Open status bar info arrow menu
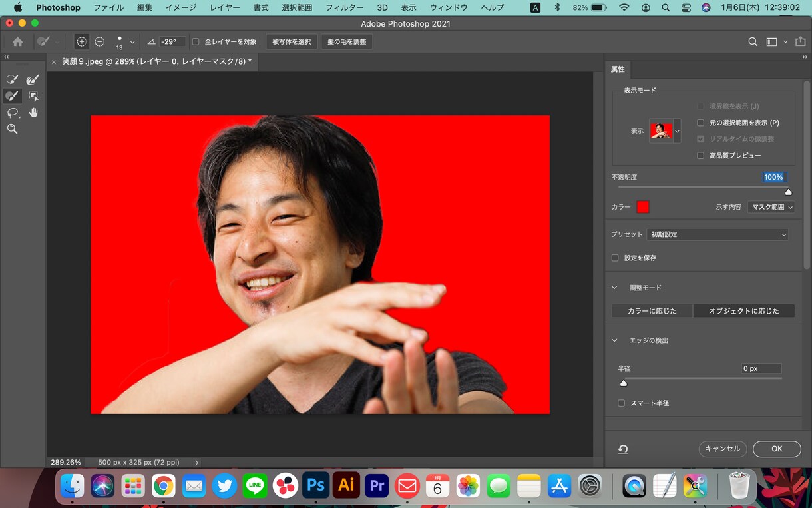 196,462
